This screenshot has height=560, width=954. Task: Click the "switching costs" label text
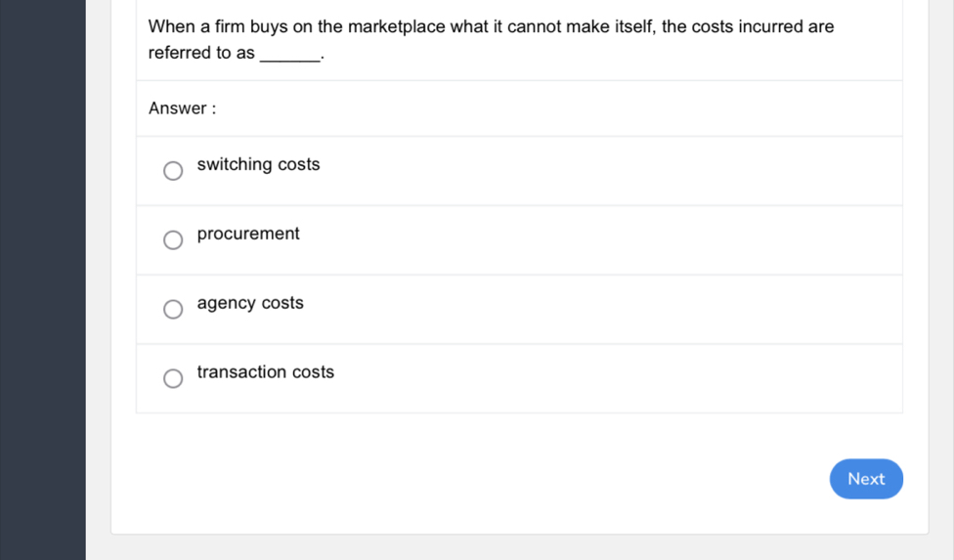[x=258, y=164]
